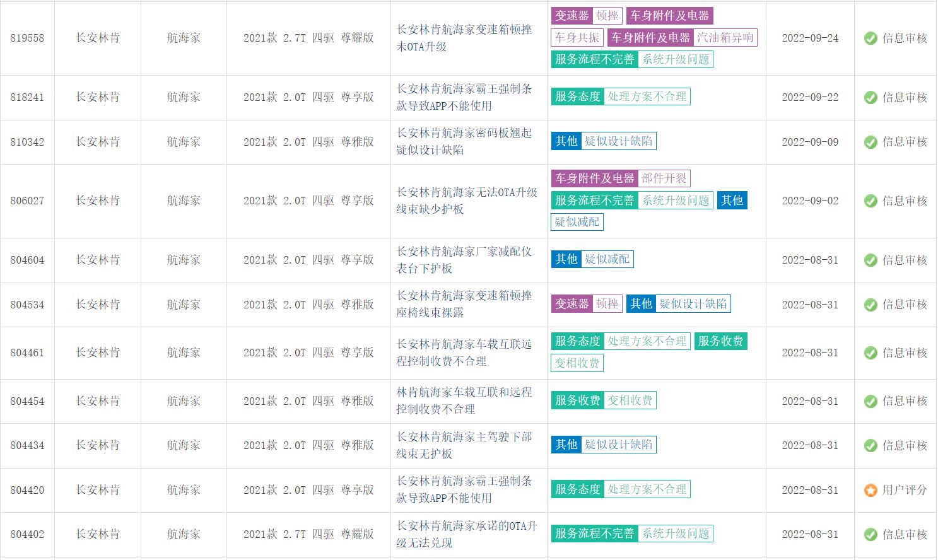Click 汽油箱异响 tag in row 819558

click(725, 38)
